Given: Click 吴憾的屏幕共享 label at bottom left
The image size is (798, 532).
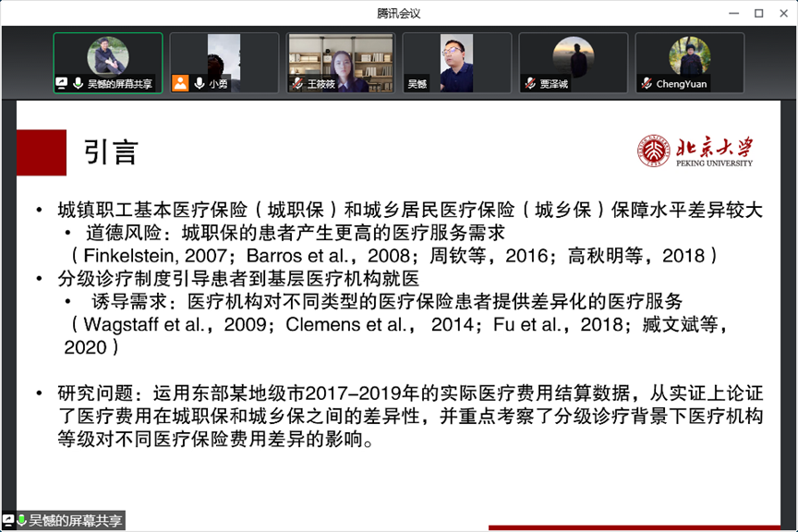Looking at the screenshot, I should [76, 521].
